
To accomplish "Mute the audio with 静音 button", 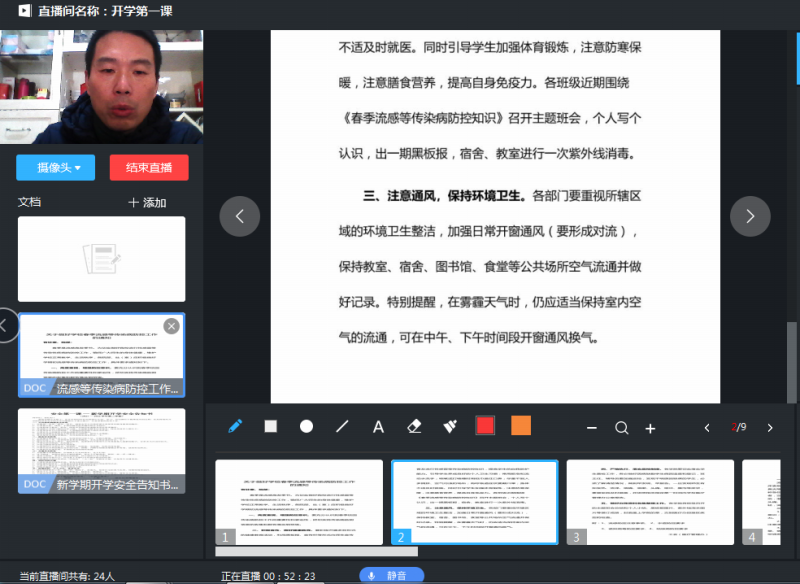I will [391, 575].
